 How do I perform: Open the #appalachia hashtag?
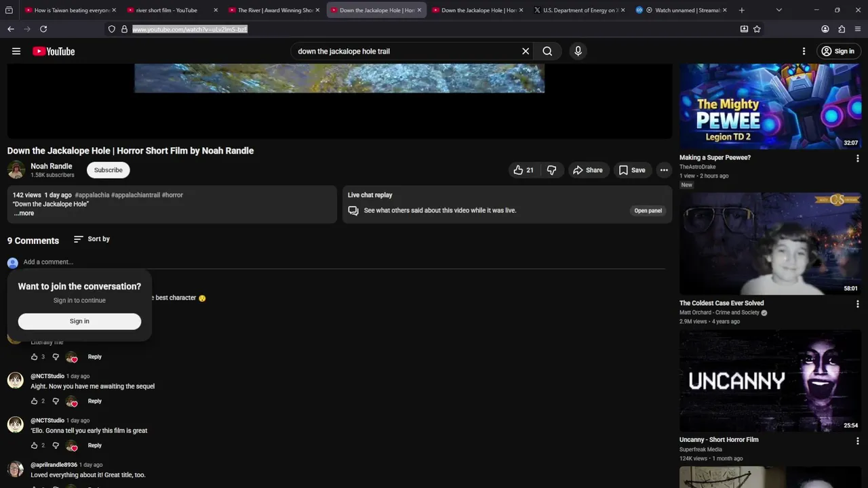click(92, 195)
